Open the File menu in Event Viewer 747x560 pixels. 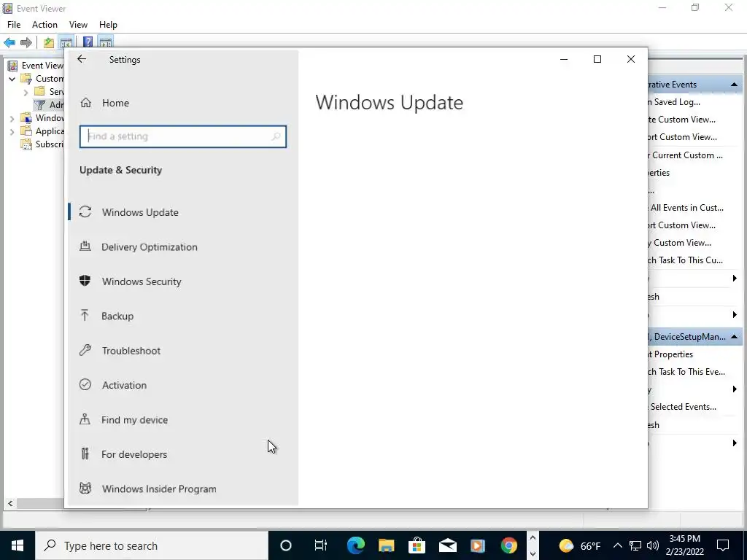click(14, 25)
